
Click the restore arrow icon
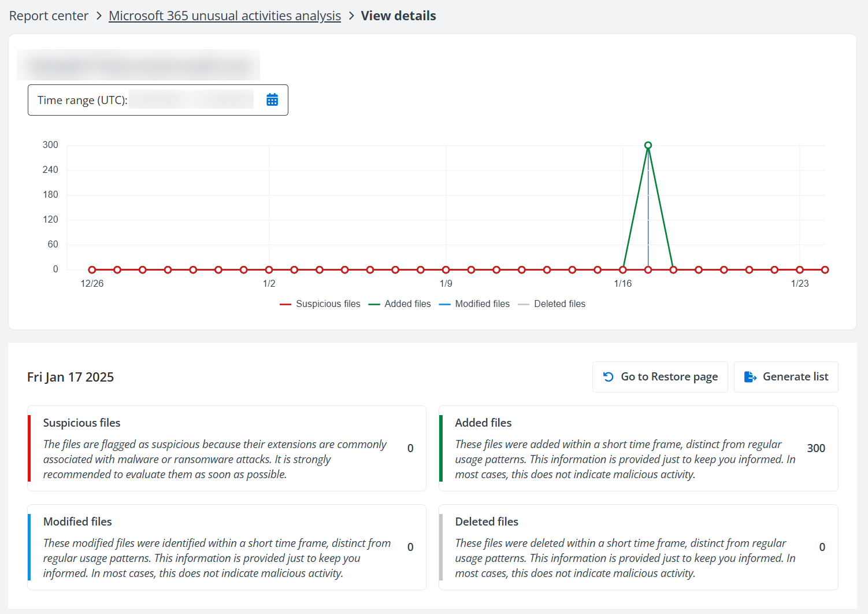[609, 377]
